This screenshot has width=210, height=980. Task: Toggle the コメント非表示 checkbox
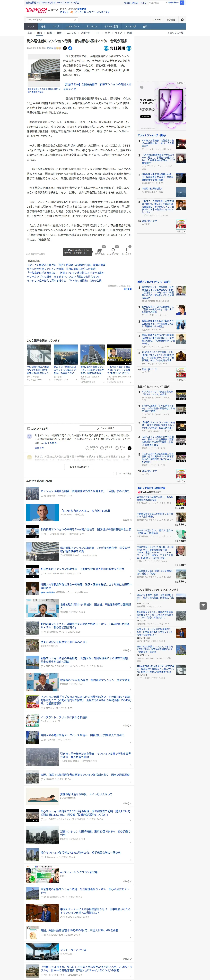click(115, 474)
